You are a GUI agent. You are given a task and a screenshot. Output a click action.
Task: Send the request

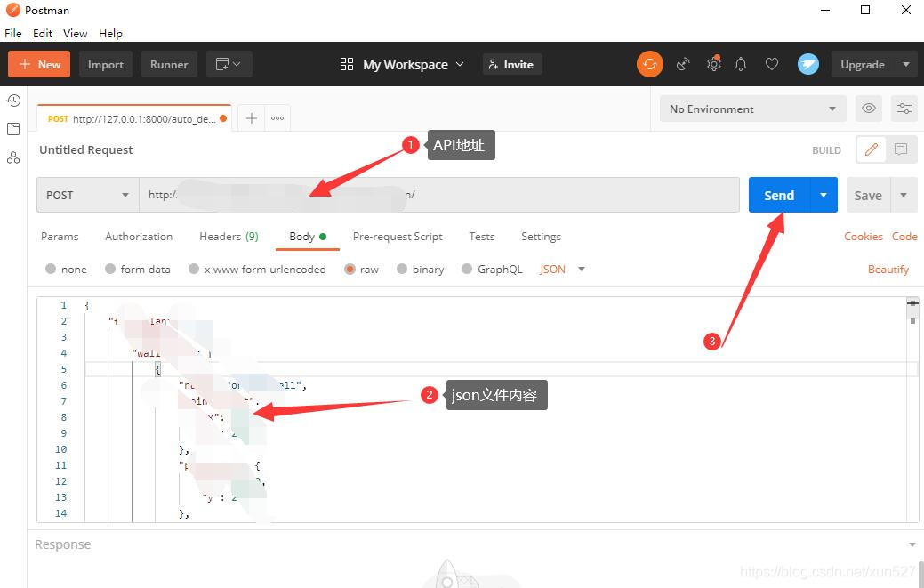pos(779,195)
